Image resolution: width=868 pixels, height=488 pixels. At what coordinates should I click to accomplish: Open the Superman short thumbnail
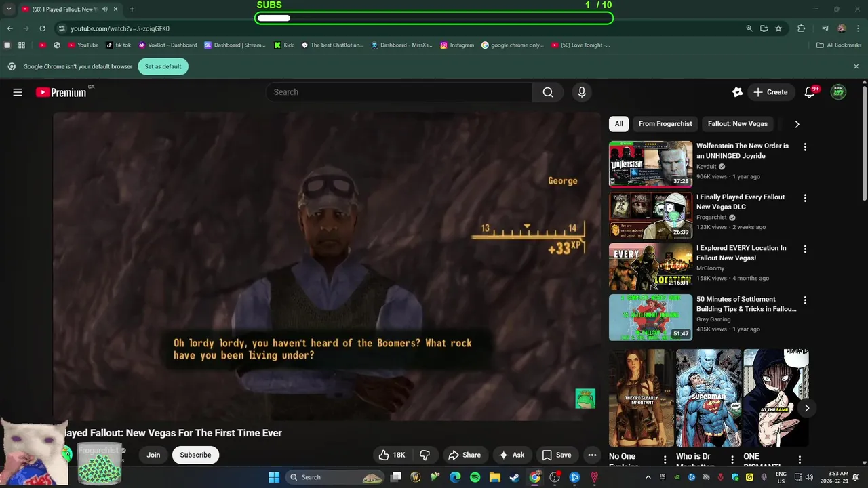(708, 398)
